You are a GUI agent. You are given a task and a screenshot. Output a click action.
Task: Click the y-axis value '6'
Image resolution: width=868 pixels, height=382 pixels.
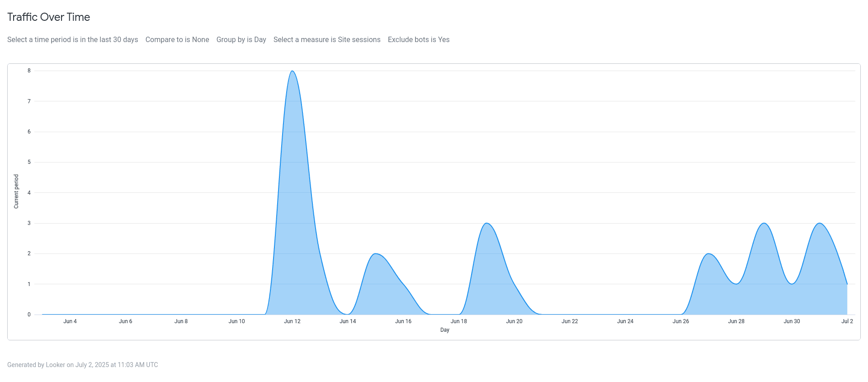29,132
